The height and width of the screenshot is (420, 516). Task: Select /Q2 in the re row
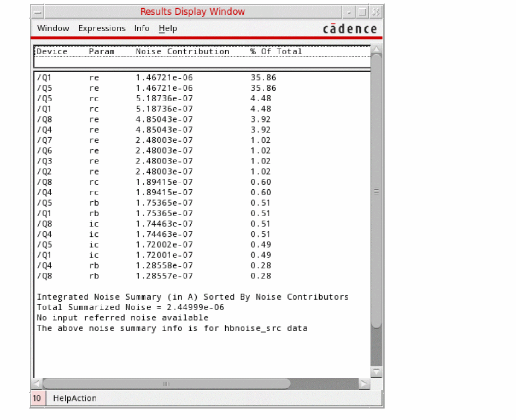[44, 172]
